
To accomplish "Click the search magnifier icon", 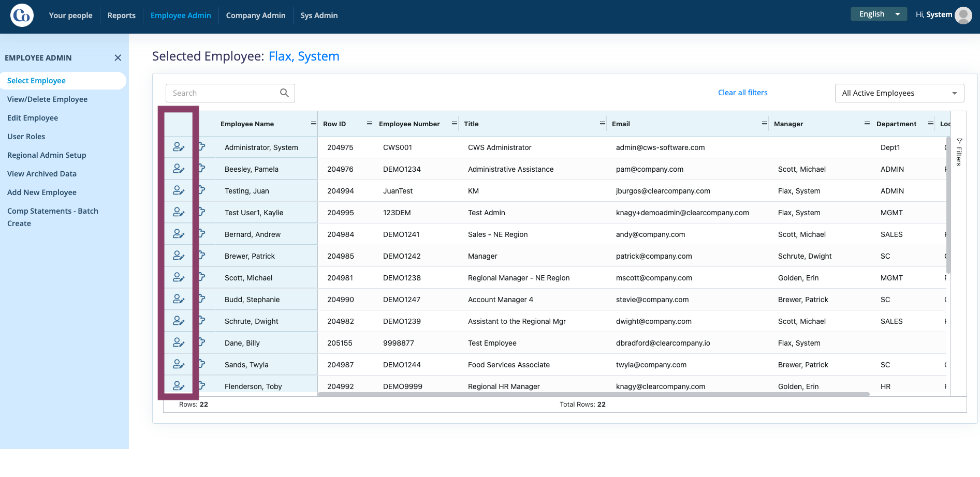I will tap(284, 93).
